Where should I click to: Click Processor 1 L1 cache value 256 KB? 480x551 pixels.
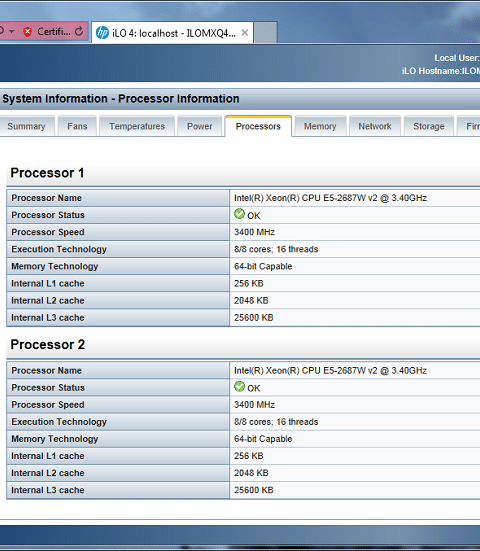coord(249,283)
